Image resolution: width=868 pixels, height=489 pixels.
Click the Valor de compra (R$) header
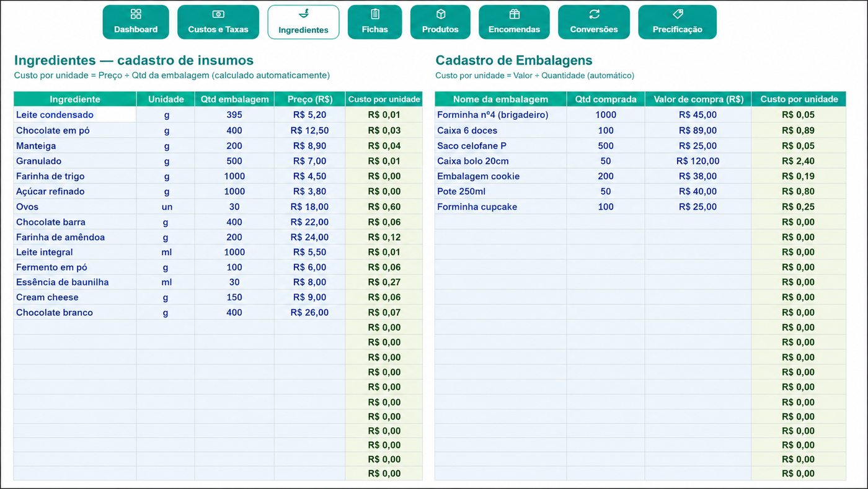(x=698, y=99)
